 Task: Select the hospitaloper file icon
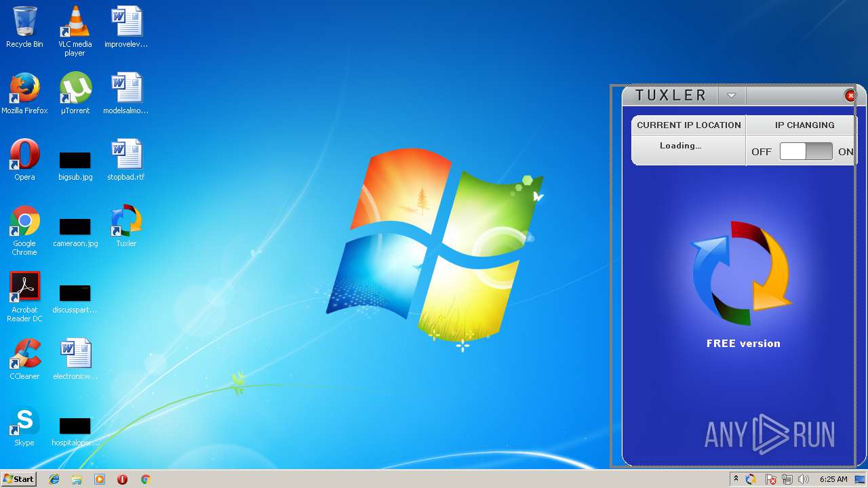tap(75, 432)
